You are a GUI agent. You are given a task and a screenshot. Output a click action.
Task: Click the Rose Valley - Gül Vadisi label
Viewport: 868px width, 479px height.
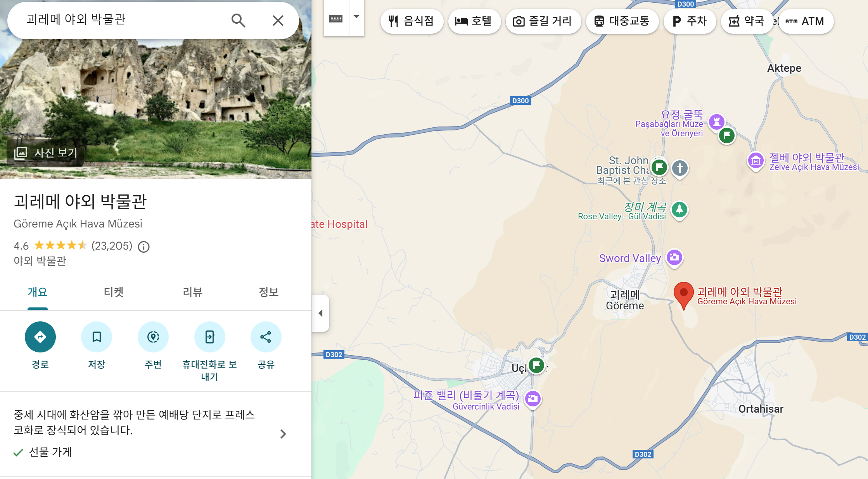pos(622,217)
